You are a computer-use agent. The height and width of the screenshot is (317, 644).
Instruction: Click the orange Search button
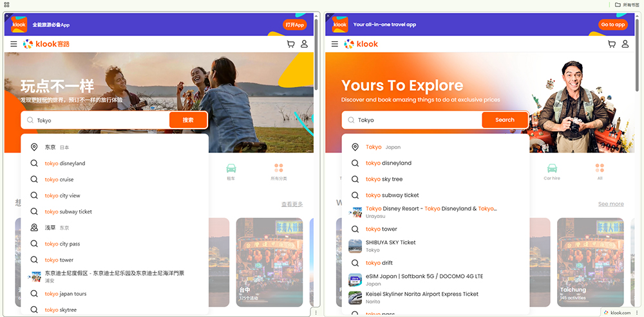505,120
